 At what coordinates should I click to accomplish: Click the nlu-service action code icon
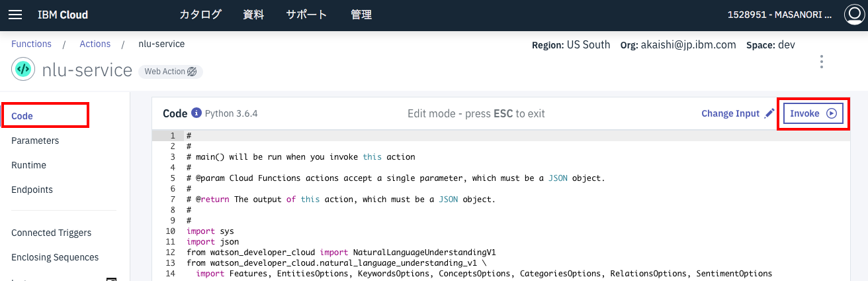(x=22, y=69)
